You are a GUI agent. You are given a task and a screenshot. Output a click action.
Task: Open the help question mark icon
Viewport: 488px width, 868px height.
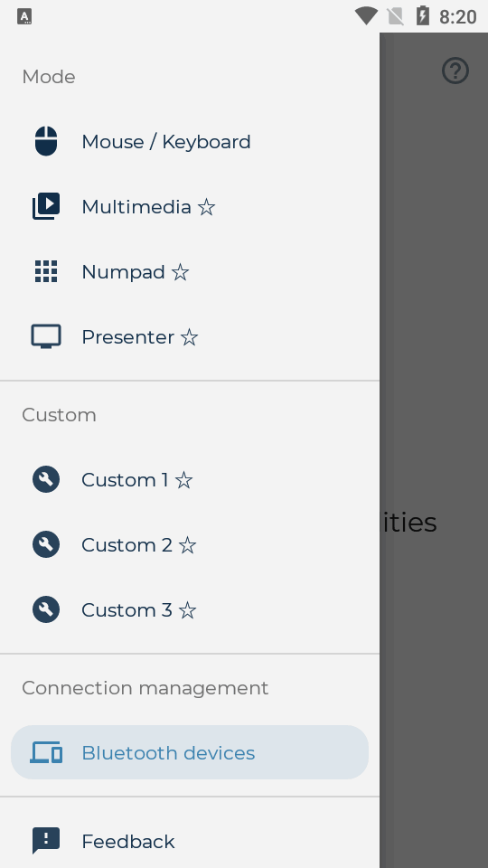[455, 71]
